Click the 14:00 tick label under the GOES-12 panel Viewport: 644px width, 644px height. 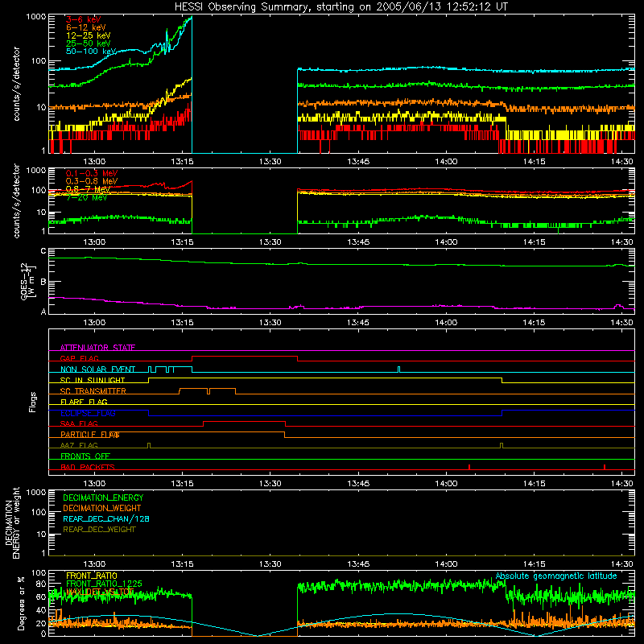[446, 323]
